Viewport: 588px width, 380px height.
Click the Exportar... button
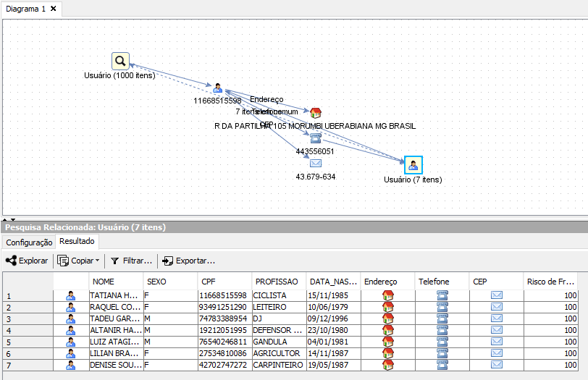(x=188, y=261)
